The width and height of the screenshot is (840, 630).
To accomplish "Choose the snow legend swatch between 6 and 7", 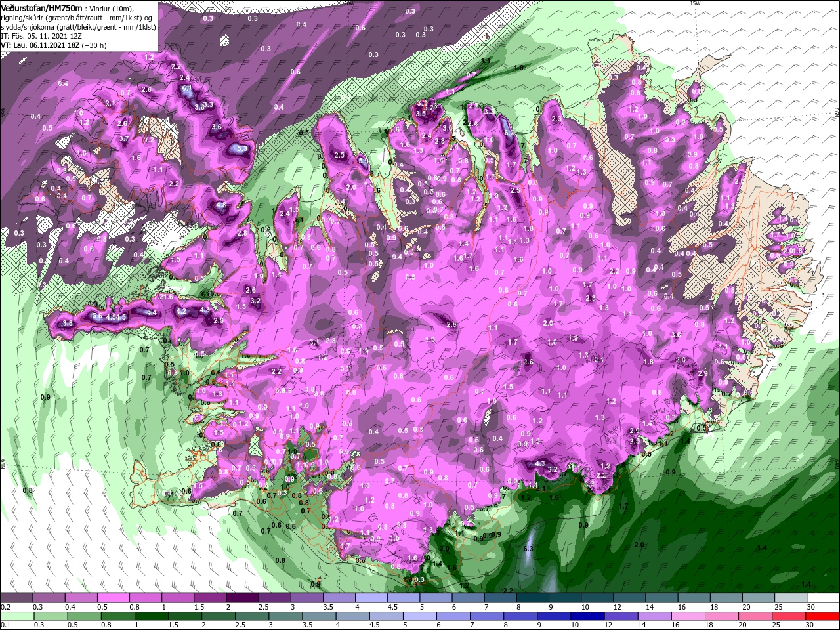I will (468, 598).
